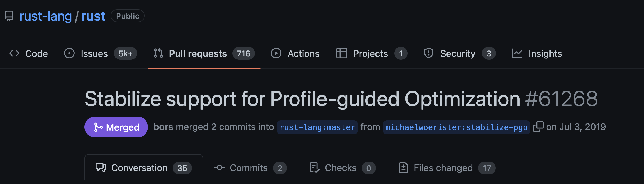Image resolution: width=644 pixels, height=184 pixels.
Task: Click the Actions play icon
Action: tap(276, 53)
